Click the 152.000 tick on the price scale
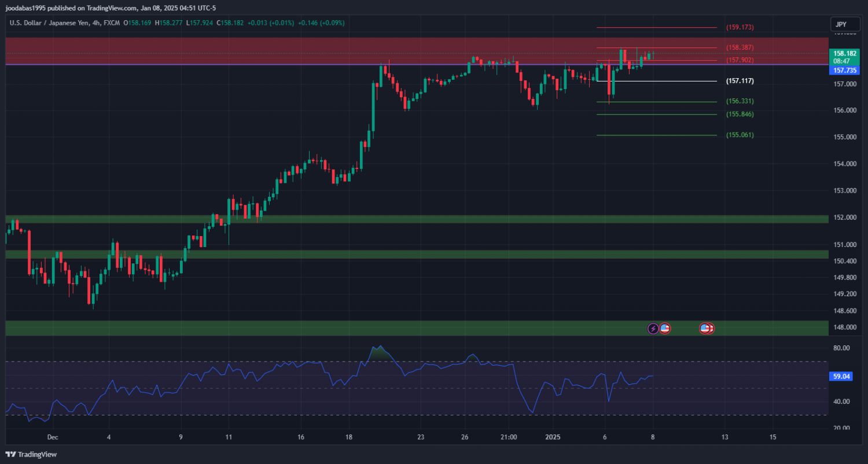The height and width of the screenshot is (464, 868). [841, 218]
